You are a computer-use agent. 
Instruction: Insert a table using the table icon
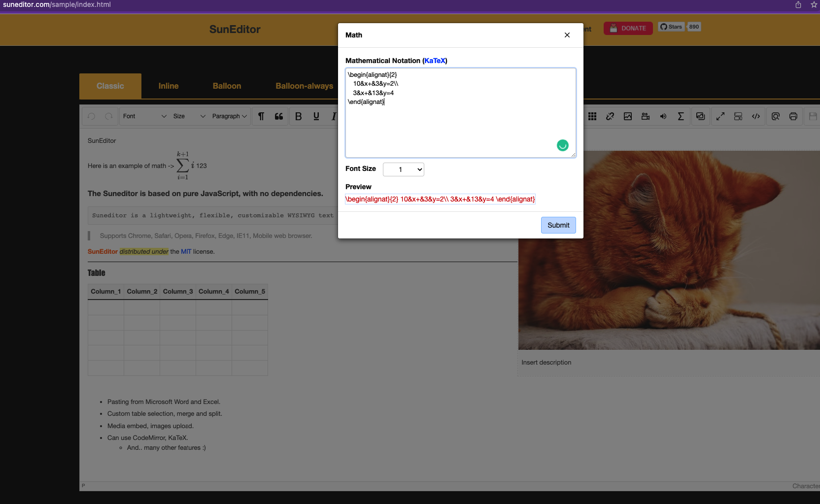(592, 116)
